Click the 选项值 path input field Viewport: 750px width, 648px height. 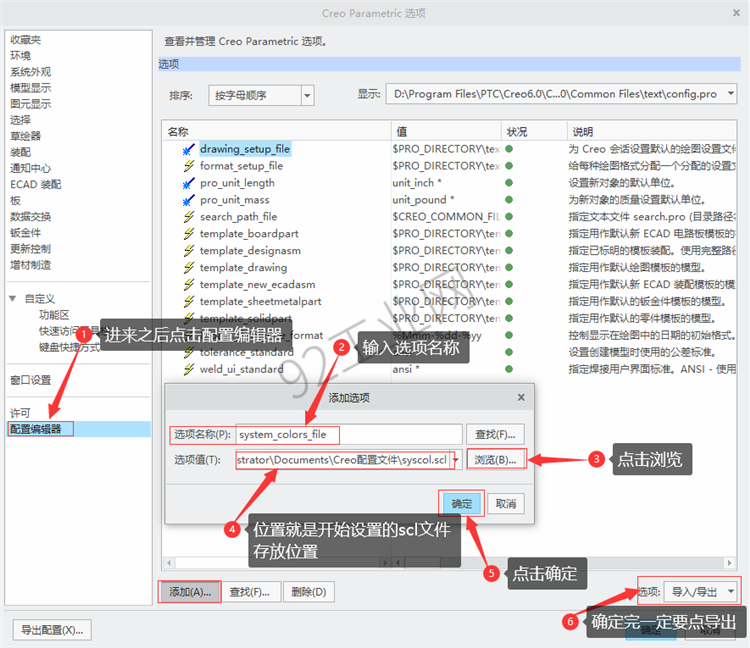pyautogui.click(x=343, y=460)
